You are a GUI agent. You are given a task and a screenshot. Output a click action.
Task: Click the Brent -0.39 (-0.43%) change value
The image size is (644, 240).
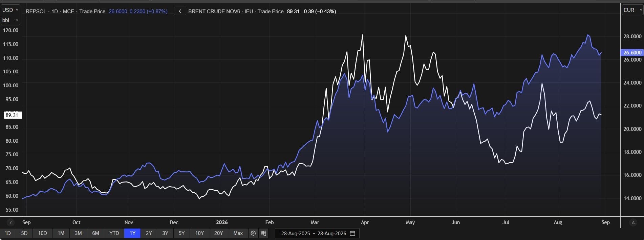319,11
